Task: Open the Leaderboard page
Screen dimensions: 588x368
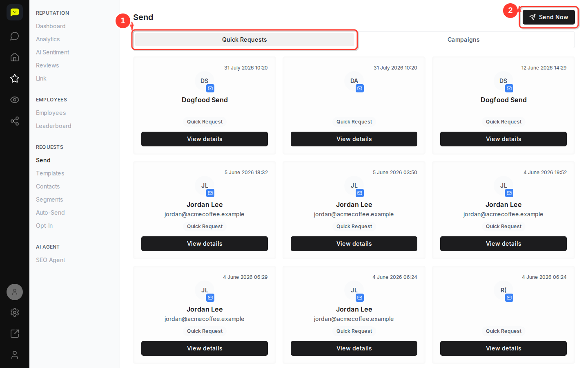Action: click(53, 126)
